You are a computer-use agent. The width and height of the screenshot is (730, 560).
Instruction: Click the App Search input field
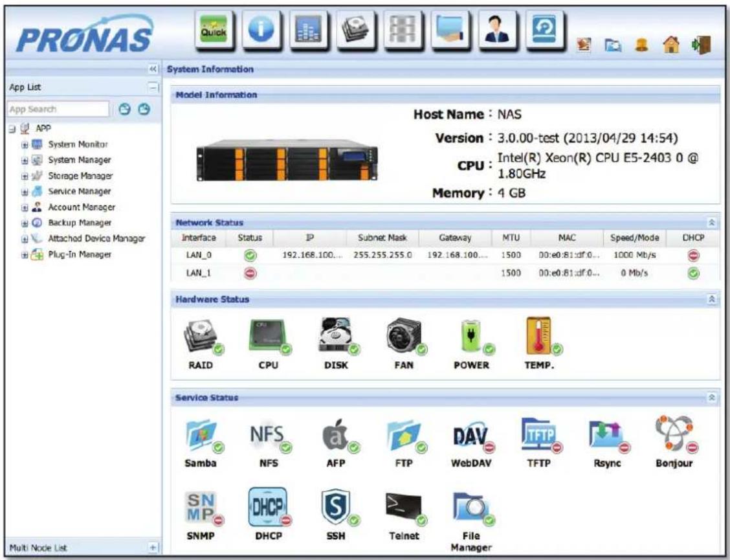pyautogui.click(x=58, y=109)
